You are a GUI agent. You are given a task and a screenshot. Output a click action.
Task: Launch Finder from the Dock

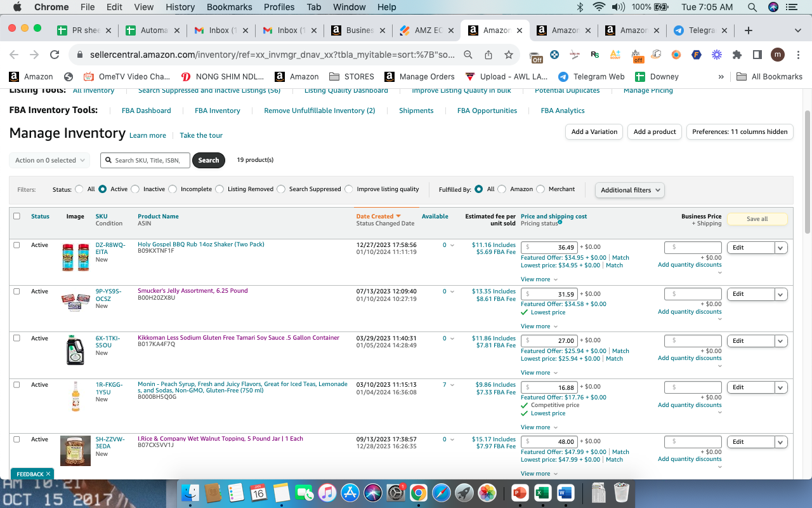pyautogui.click(x=190, y=492)
